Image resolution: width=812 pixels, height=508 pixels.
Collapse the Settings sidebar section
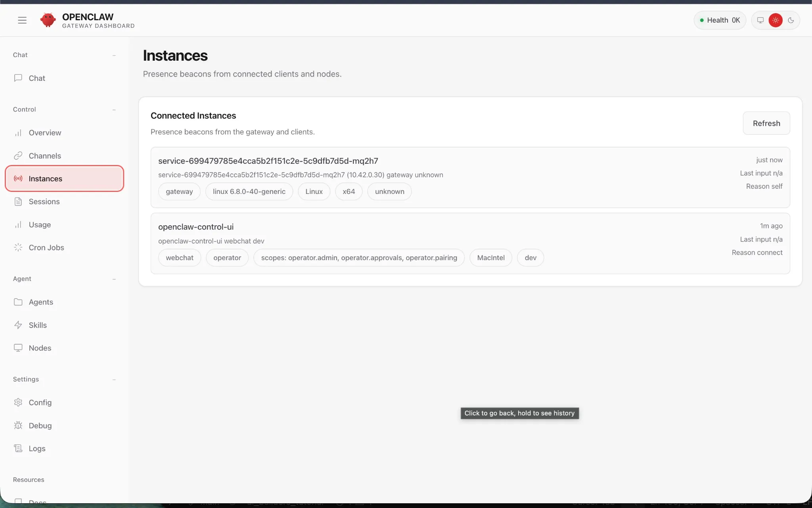114,380
